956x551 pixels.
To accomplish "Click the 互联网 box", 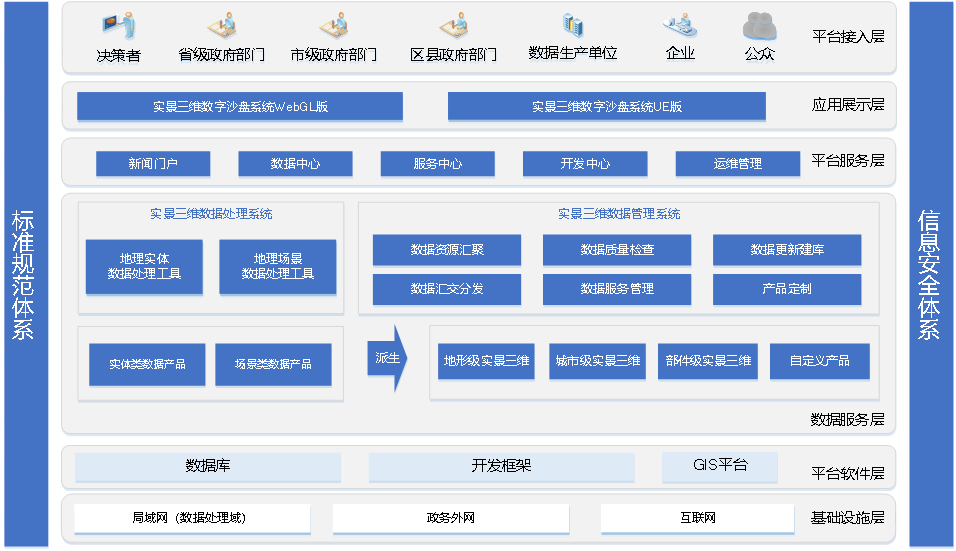I will coord(697,518).
